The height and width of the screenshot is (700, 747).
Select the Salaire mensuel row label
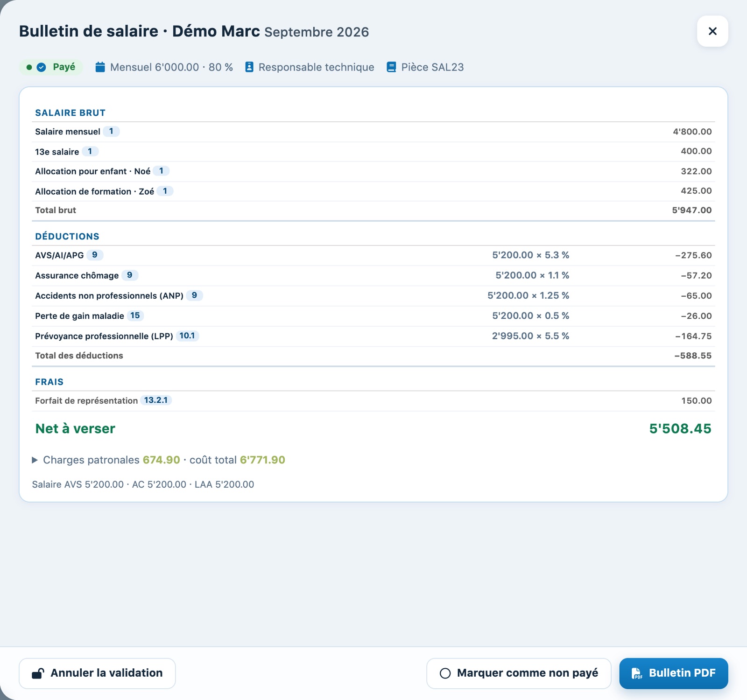pyautogui.click(x=68, y=132)
